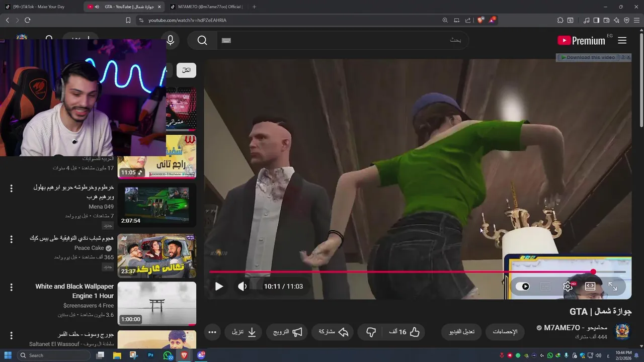The image size is (644, 362).
Task: Toggle browser sidebar panel
Action: coord(596,20)
